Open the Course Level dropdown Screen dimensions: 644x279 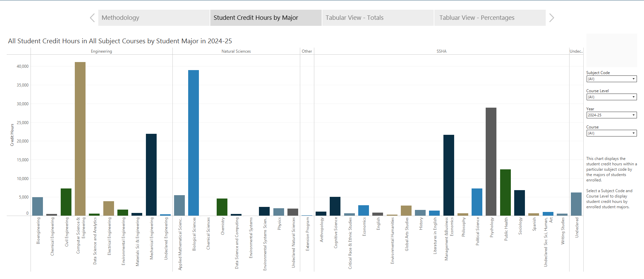coord(611,97)
